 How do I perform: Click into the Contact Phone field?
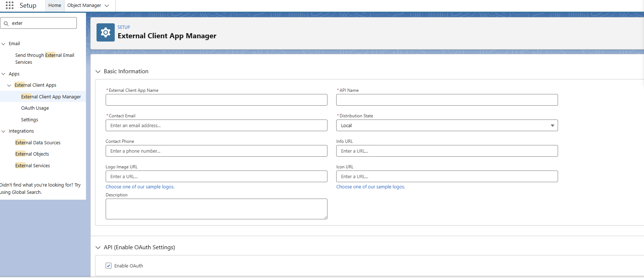tap(216, 151)
